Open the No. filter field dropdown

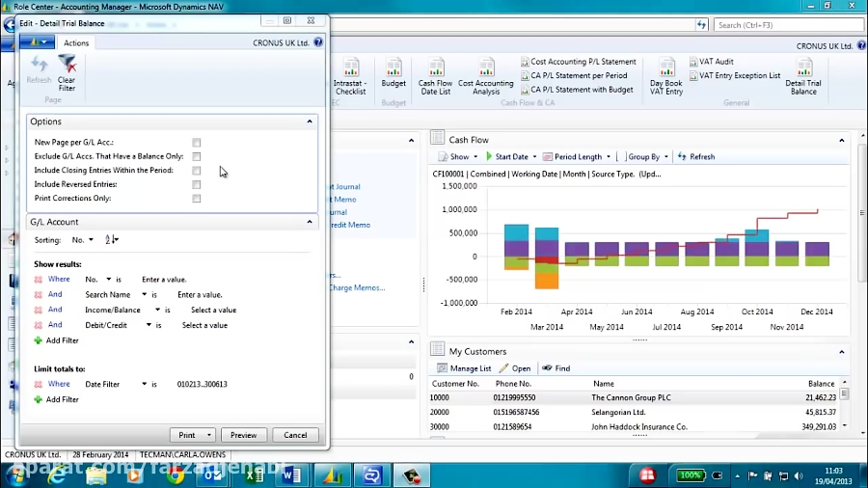[x=108, y=280]
